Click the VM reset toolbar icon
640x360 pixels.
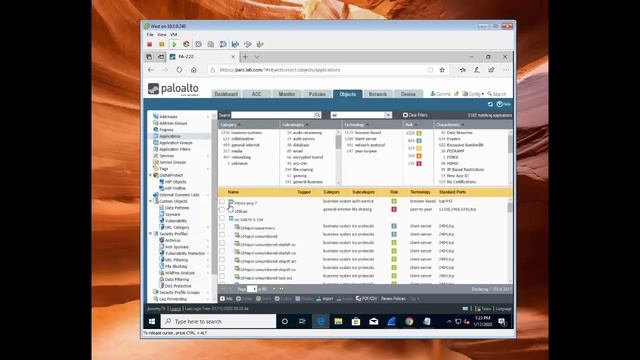(186, 44)
